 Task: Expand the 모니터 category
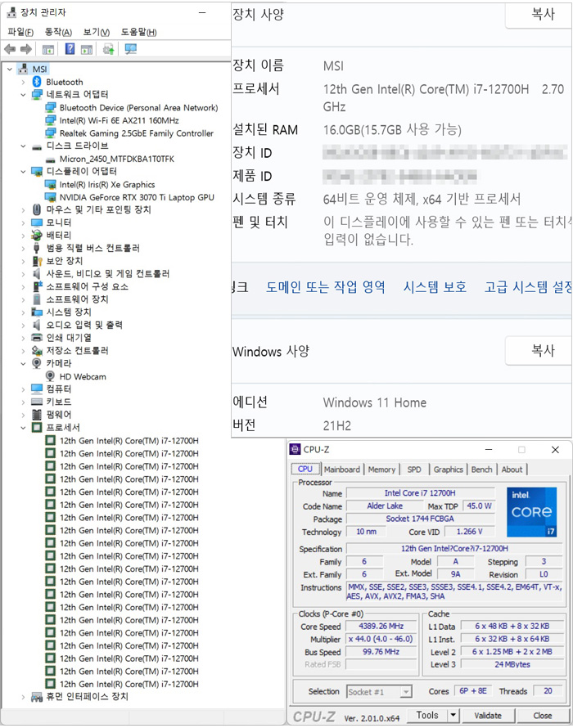(23, 222)
